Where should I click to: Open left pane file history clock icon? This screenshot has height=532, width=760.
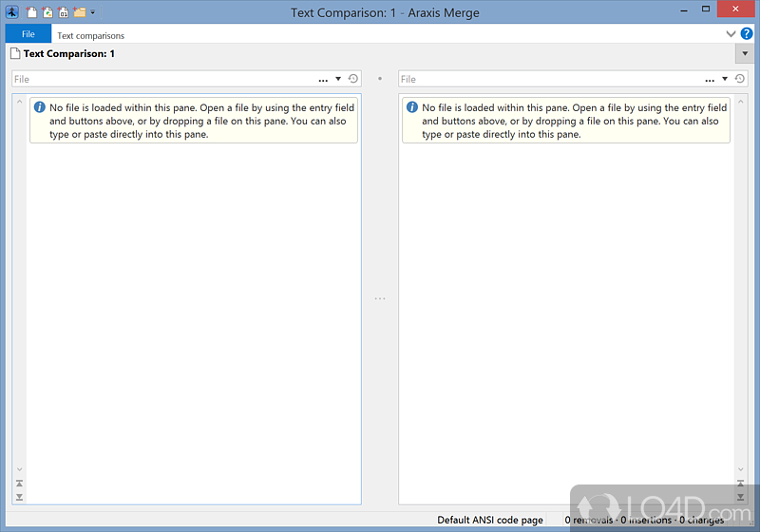pyautogui.click(x=353, y=80)
